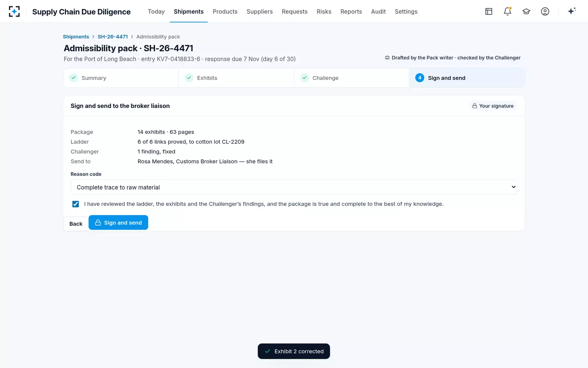Open the Suppliers menu item
Viewport: 588px width, 368px height.
(260, 11)
